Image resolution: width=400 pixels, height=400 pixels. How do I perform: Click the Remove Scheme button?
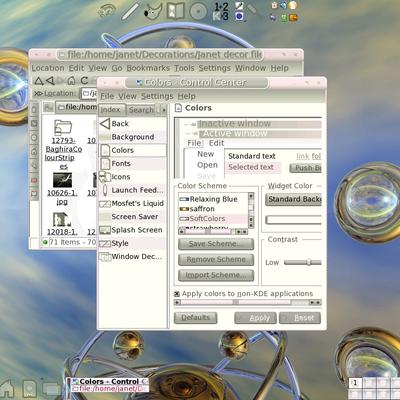(216, 260)
